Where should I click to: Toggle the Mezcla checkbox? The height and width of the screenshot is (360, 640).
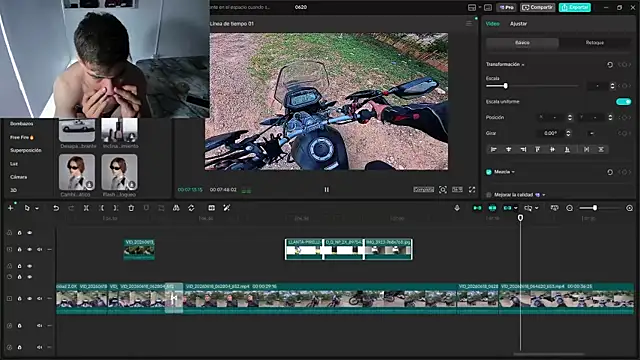(489, 172)
